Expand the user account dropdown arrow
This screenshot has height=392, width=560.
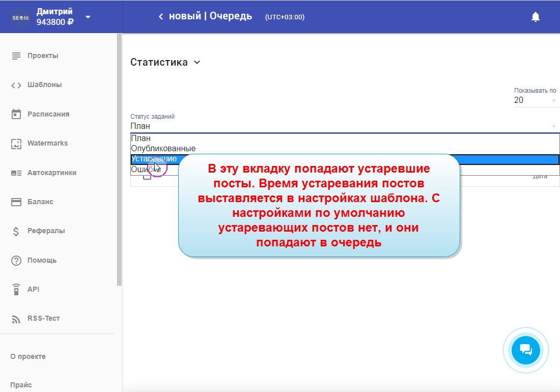coord(88,17)
